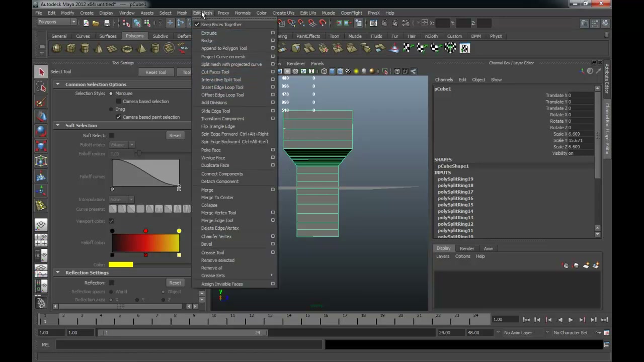
Task: Create polygon sphere from shelf
Action: coord(57,48)
